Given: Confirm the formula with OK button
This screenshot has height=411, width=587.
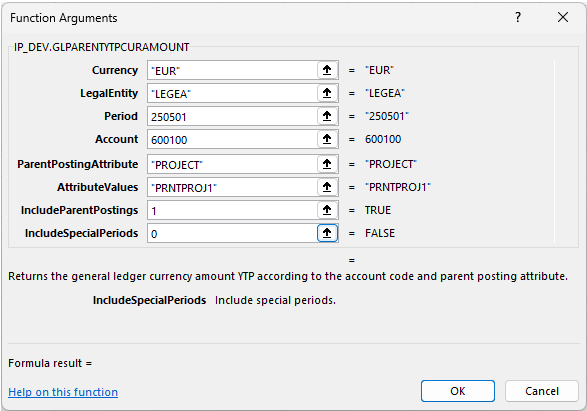Looking at the screenshot, I should pos(457,391).
